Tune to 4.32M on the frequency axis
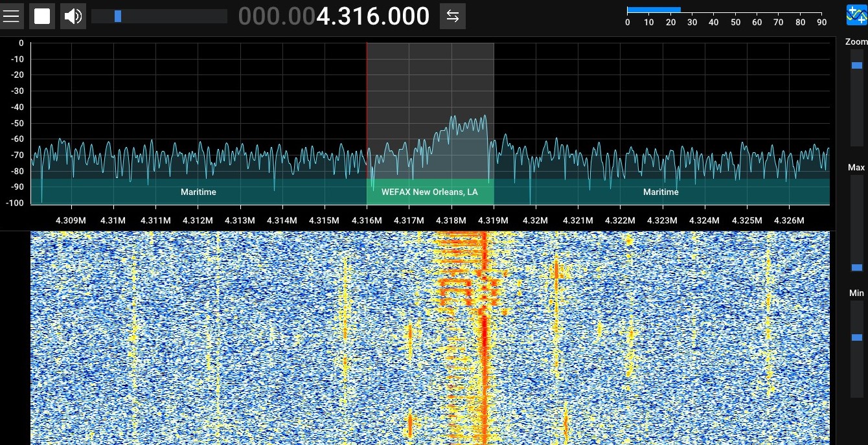Viewport: 868px width, 445px height. (535, 220)
